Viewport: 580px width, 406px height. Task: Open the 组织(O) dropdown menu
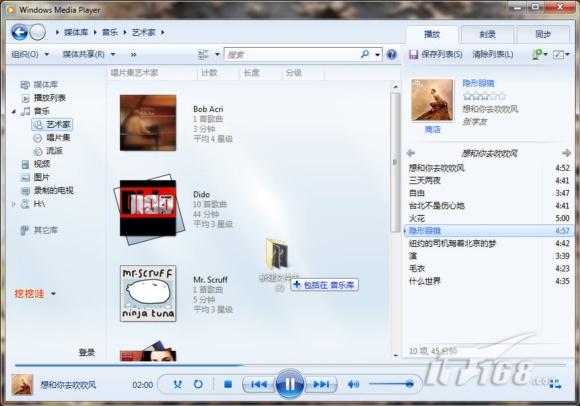tap(30, 54)
